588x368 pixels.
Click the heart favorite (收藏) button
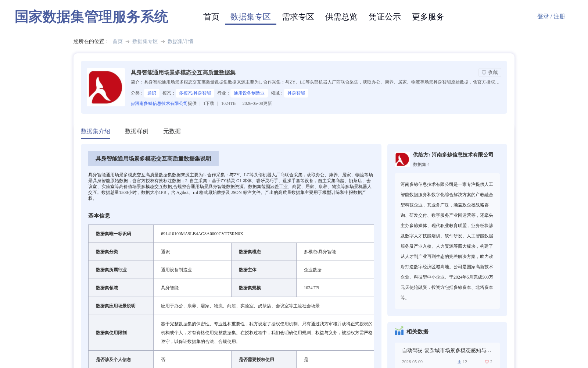[490, 72]
